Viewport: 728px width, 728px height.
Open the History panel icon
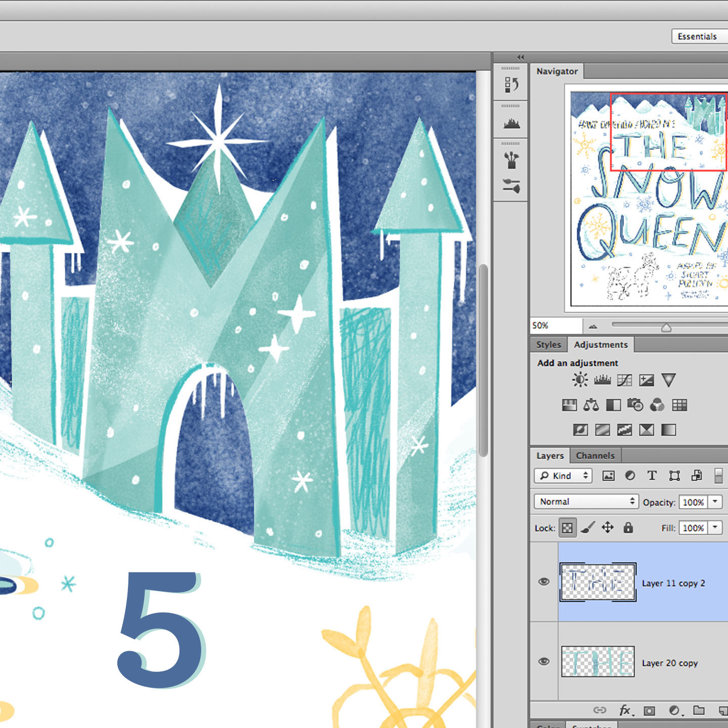pyautogui.click(x=511, y=84)
